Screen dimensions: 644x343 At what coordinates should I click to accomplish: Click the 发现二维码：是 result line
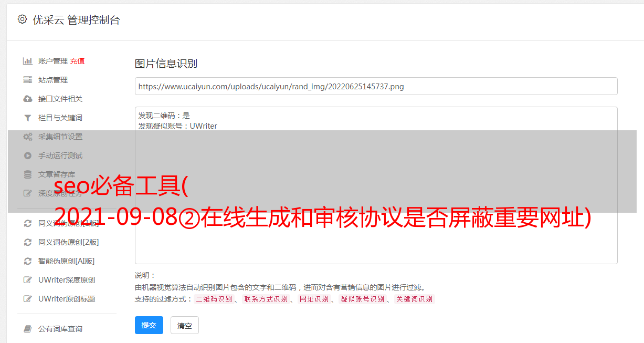(164, 116)
